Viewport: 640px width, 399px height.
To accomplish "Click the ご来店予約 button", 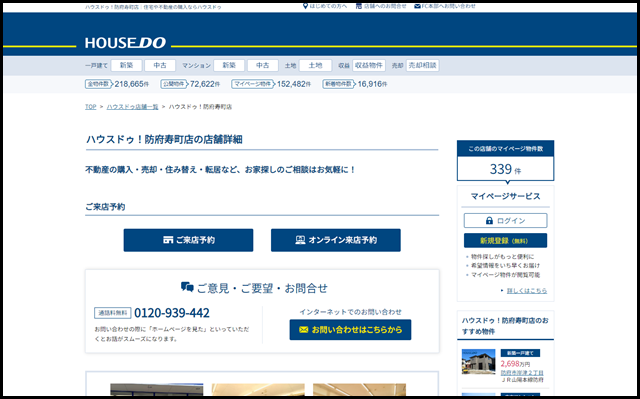I will [x=188, y=240].
